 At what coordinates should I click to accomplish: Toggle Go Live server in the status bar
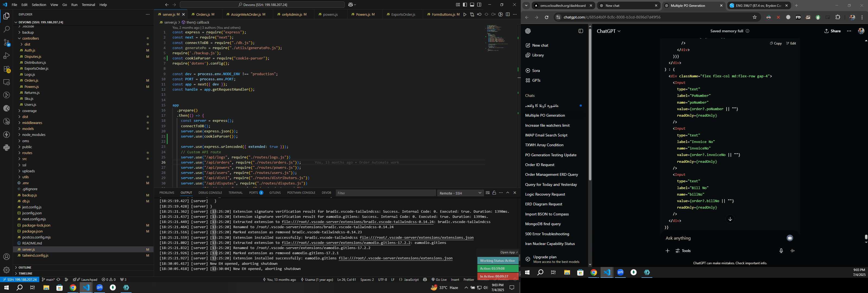pos(439,279)
